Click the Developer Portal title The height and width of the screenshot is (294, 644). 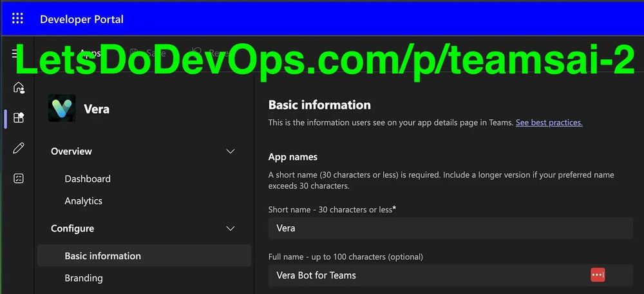pyautogui.click(x=82, y=19)
